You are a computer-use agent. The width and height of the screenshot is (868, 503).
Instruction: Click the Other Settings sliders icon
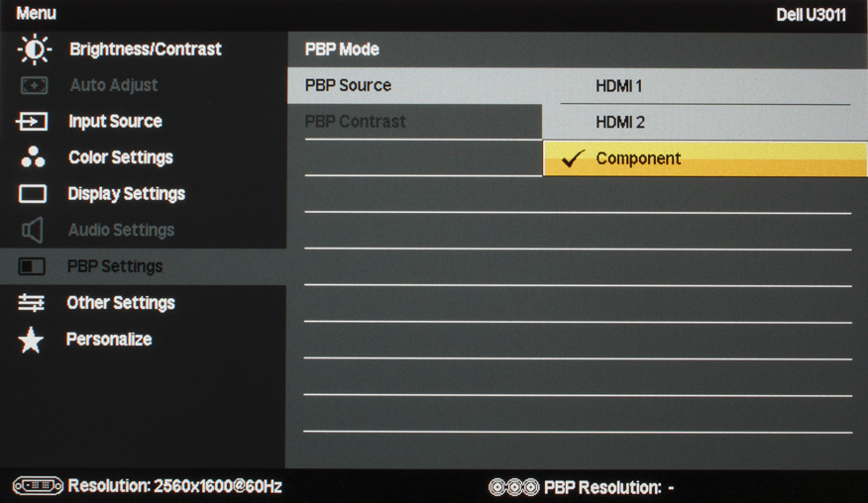[31, 303]
